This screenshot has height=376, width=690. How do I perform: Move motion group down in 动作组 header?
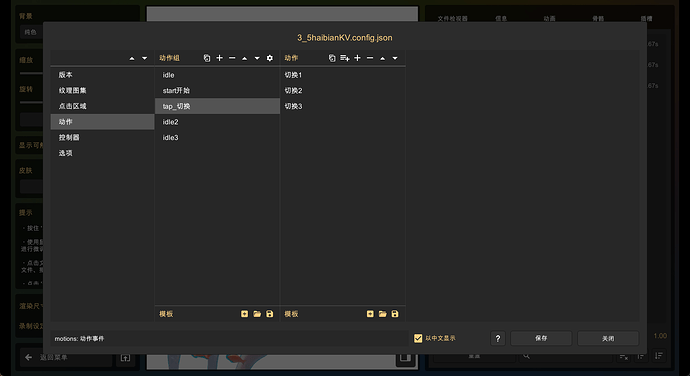point(257,58)
